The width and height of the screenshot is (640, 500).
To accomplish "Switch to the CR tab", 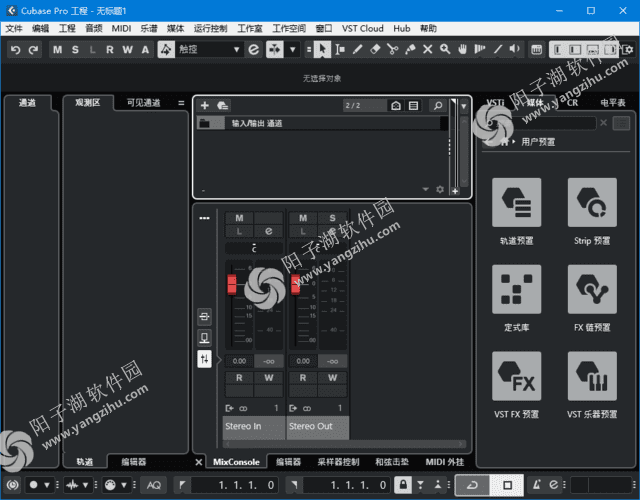I will coord(572,103).
